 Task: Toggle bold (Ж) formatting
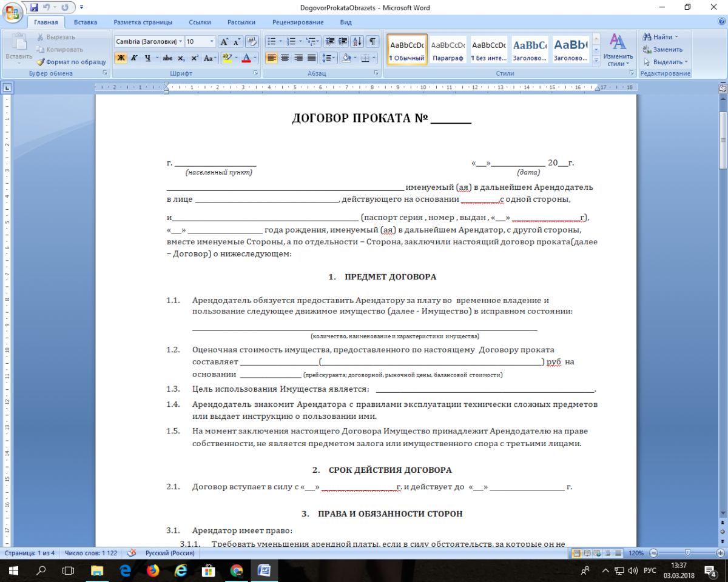click(x=120, y=58)
